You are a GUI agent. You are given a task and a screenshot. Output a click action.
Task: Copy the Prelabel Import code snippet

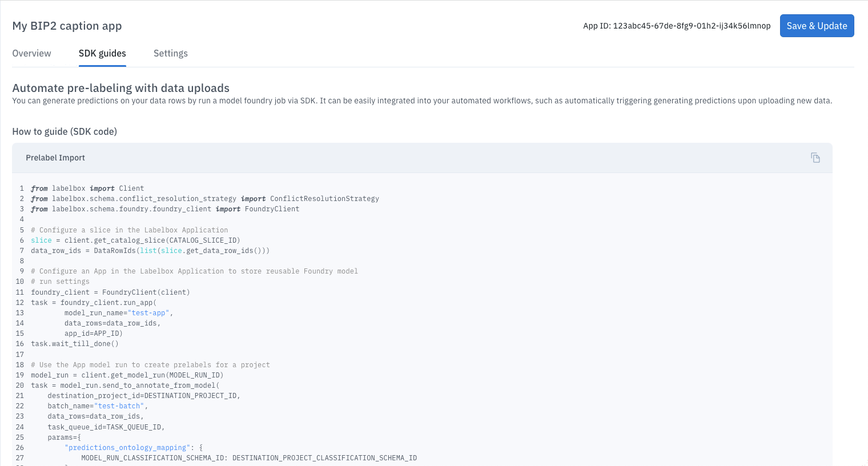coord(815,158)
